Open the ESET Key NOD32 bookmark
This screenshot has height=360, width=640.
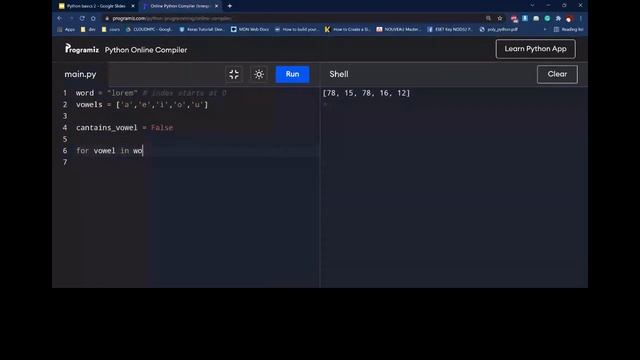pos(450,29)
